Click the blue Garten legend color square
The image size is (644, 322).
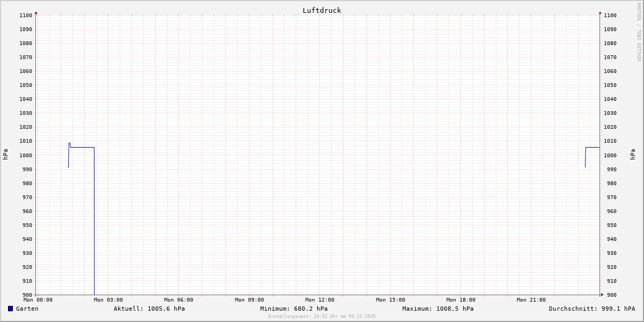click(10, 309)
